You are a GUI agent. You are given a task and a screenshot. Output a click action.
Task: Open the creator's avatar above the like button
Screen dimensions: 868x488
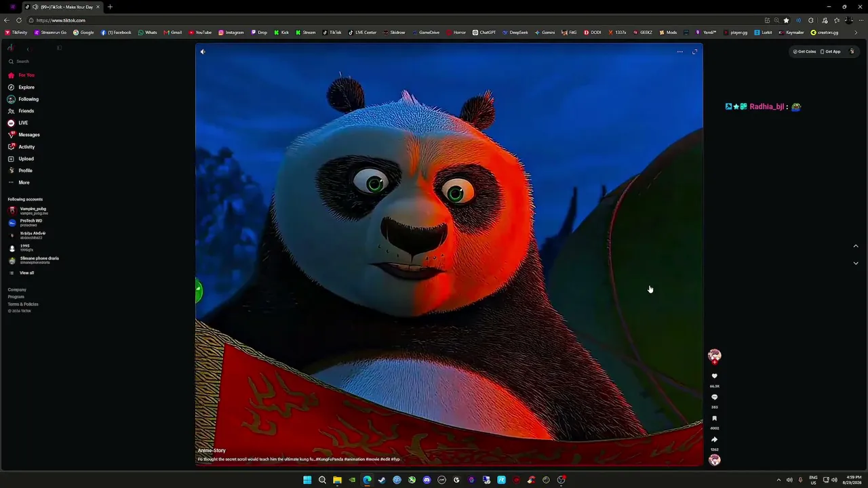click(714, 355)
